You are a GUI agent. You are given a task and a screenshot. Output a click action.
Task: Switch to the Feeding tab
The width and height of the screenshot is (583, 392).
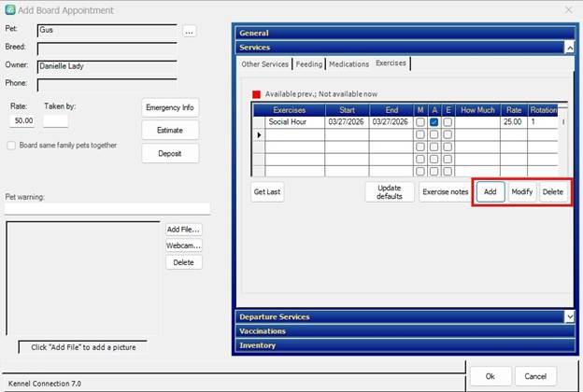308,64
